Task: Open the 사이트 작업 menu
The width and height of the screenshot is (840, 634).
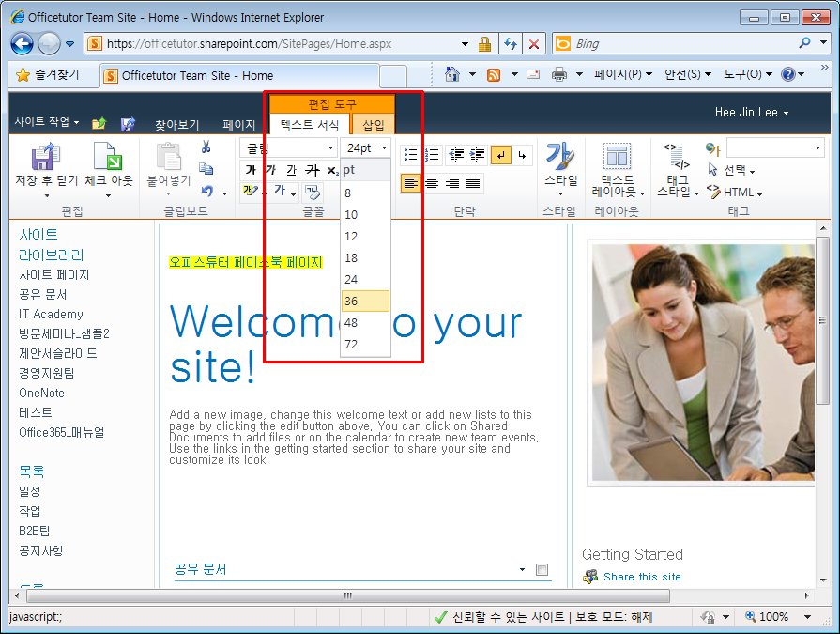Action: (47, 122)
